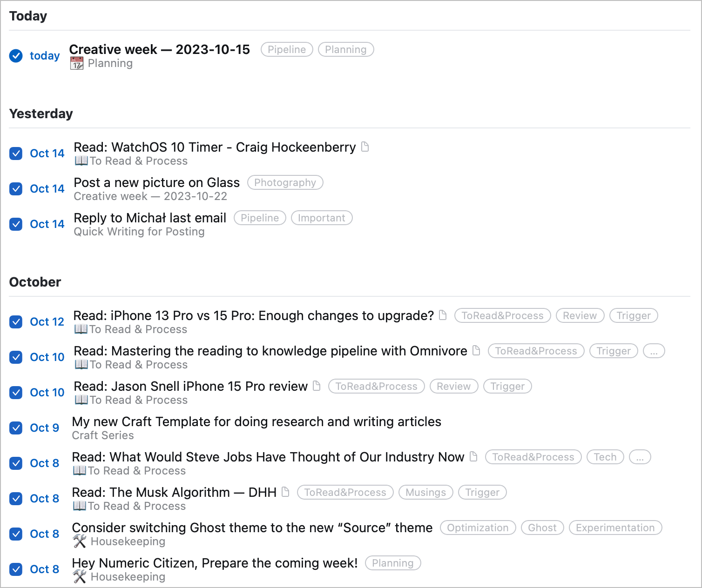Image resolution: width=702 pixels, height=588 pixels.
Task: Click note icon after iPhone 13 Pro vs 15 Pro
Action: pyautogui.click(x=443, y=315)
